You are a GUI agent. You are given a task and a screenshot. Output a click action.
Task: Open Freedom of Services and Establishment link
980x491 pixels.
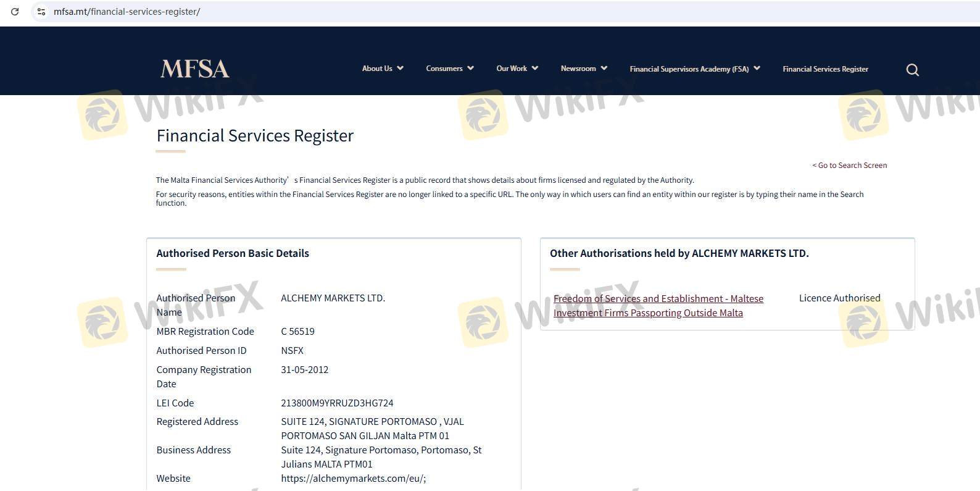[x=658, y=306]
